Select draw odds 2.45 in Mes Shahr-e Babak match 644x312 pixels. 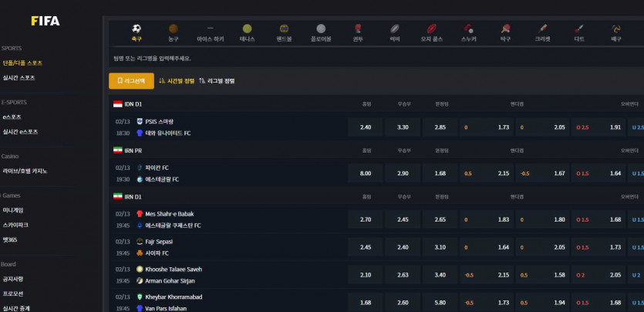[x=403, y=219]
